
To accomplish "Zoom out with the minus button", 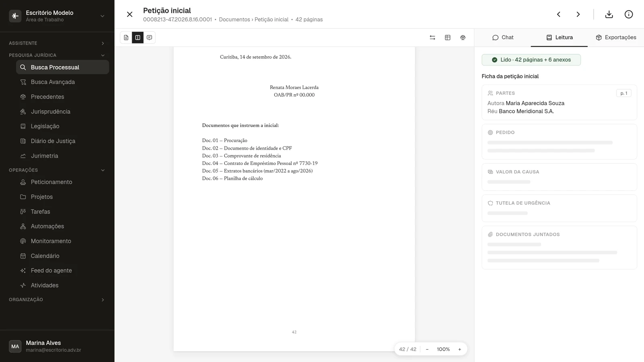I will pyautogui.click(x=427, y=349).
